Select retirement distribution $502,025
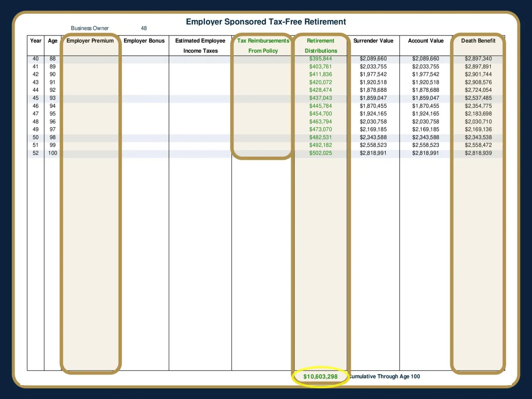Image resolution: width=532 pixels, height=399 pixels. pos(321,153)
